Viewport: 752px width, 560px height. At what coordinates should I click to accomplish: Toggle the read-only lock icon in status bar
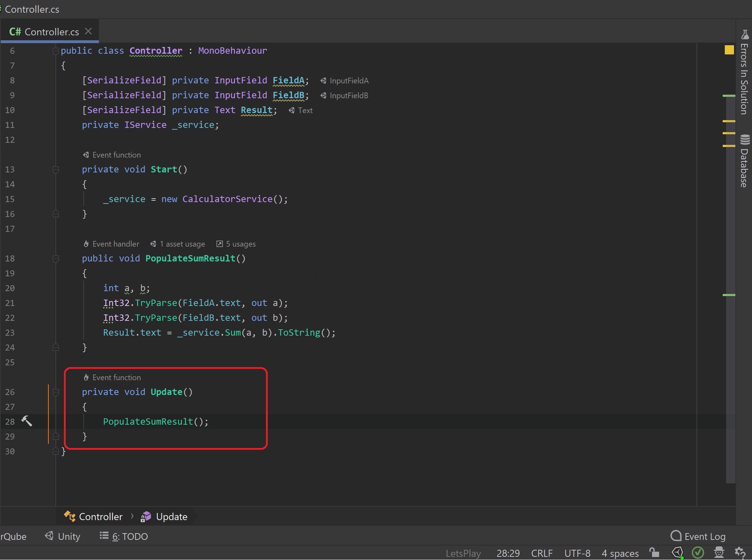coord(654,552)
